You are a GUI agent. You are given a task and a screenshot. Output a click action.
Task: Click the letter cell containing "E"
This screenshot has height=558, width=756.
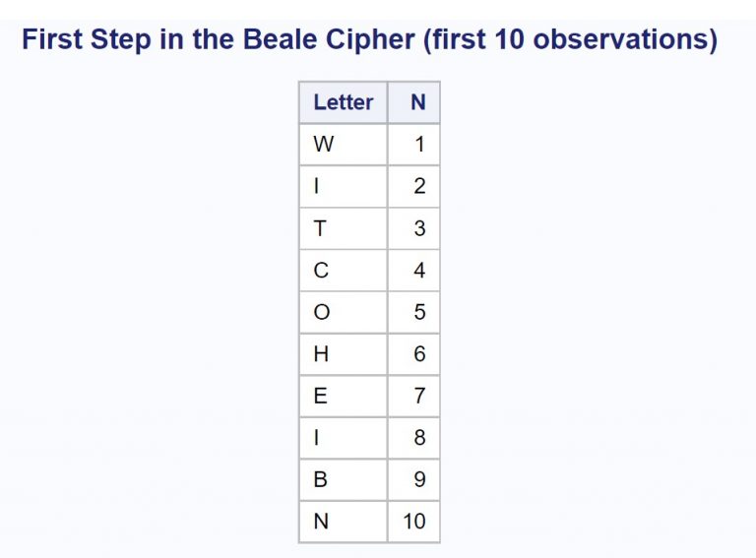pyautogui.click(x=343, y=397)
